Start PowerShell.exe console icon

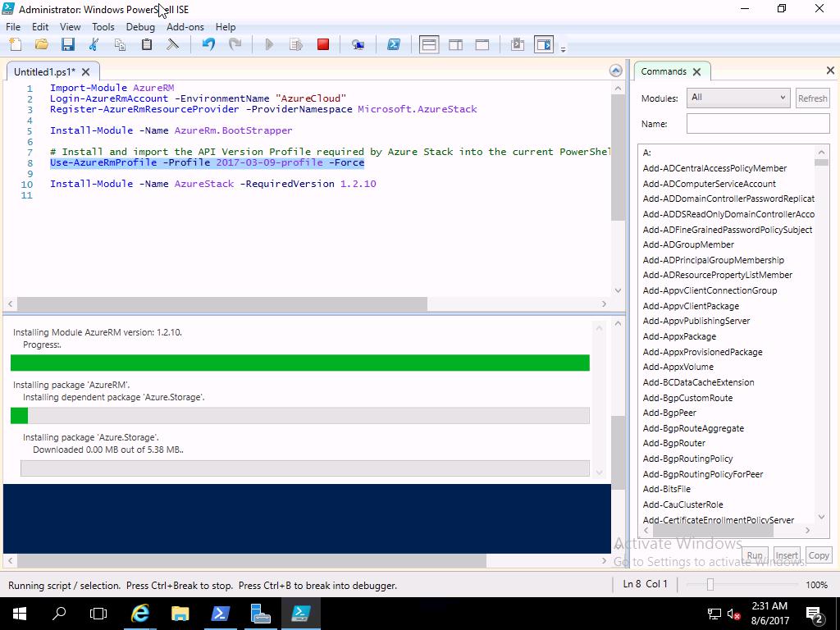click(394, 44)
